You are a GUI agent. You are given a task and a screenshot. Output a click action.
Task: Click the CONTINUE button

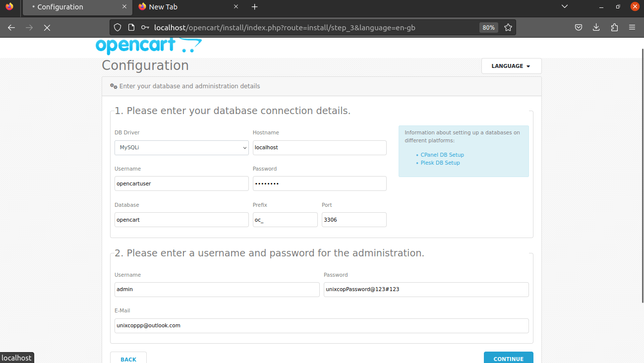click(509, 359)
